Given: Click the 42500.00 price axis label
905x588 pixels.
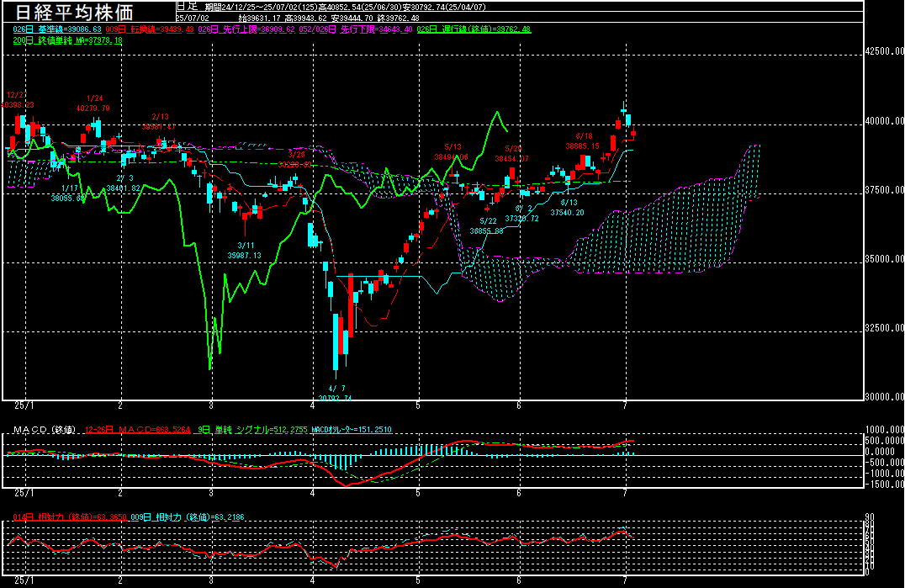Looking at the screenshot, I should [885, 51].
